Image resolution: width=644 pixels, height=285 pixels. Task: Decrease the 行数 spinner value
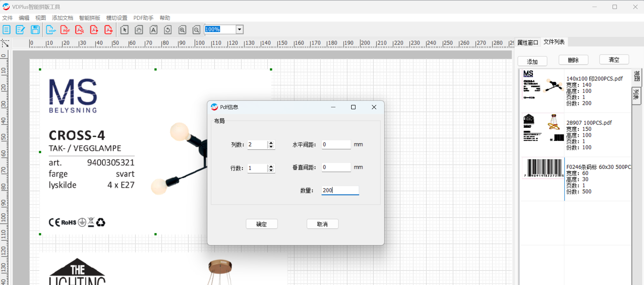coord(271,170)
